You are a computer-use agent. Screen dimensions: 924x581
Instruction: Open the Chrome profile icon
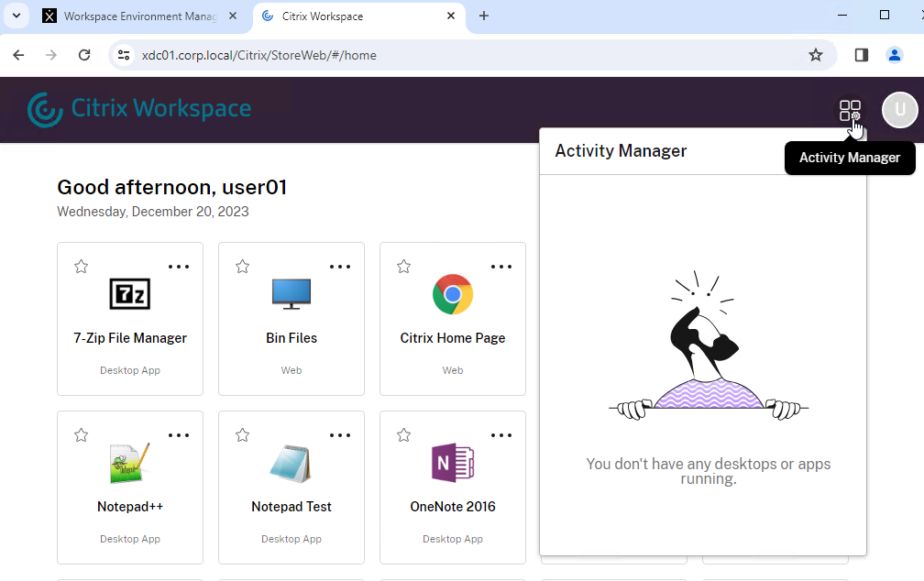(x=895, y=55)
